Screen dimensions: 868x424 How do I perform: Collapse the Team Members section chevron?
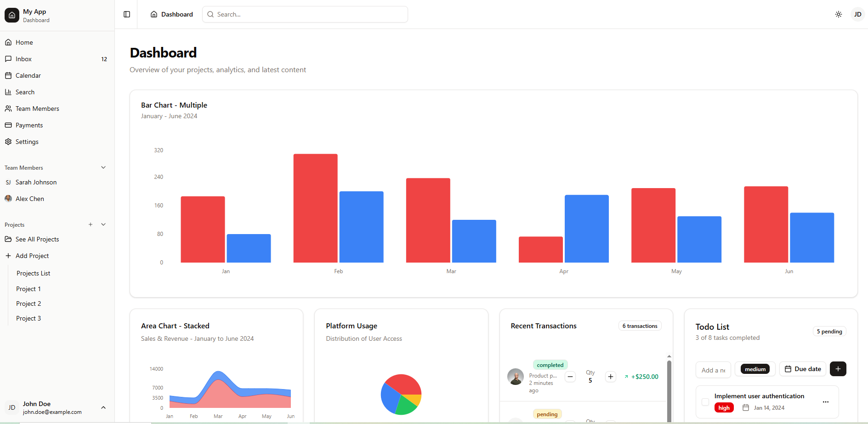(103, 167)
